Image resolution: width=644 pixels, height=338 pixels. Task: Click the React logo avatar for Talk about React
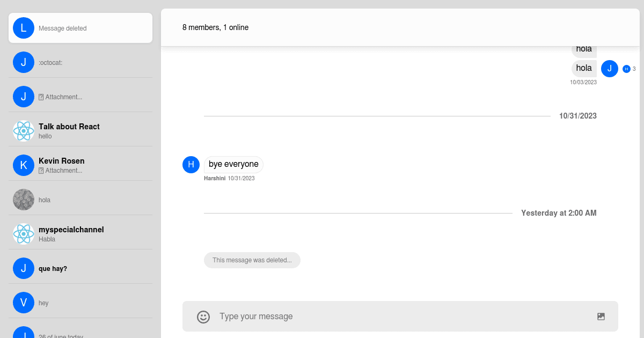click(x=24, y=130)
